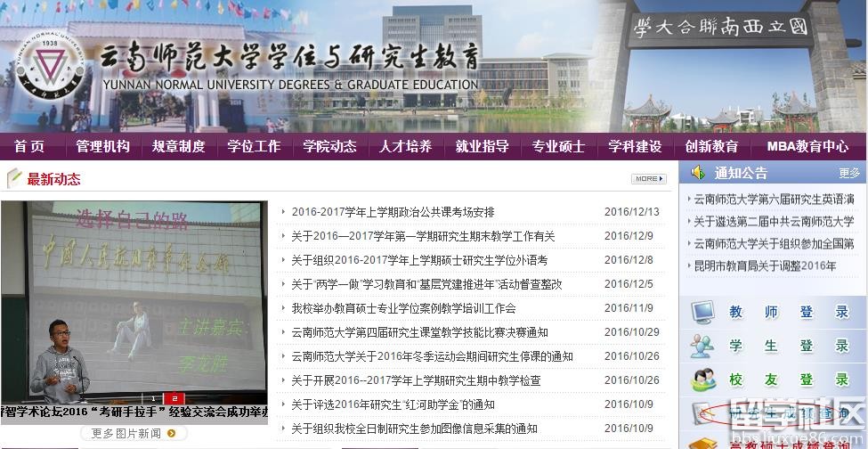Click the alumni login icon
This screenshot has width=868, height=449.
(x=703, y=380)
